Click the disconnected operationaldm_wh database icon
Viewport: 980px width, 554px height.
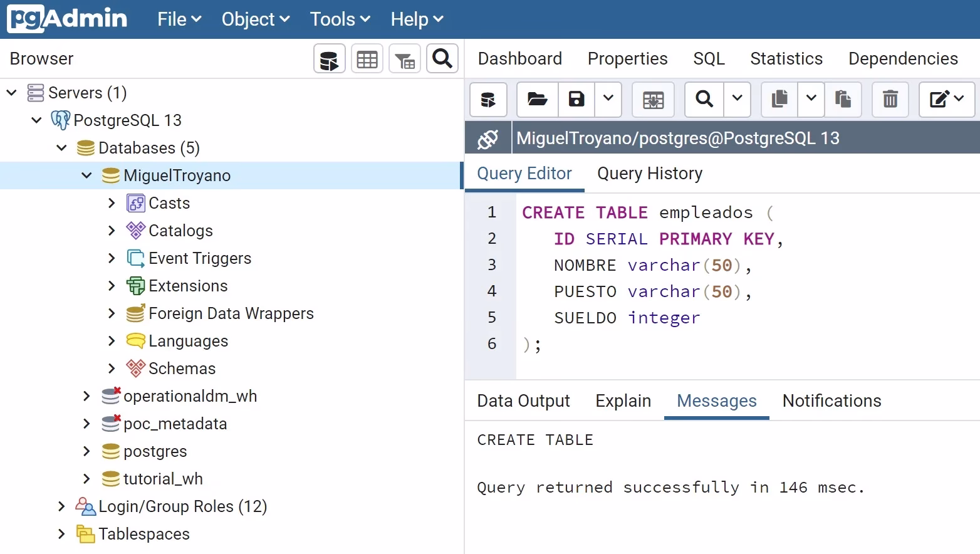tap(111, 396)
